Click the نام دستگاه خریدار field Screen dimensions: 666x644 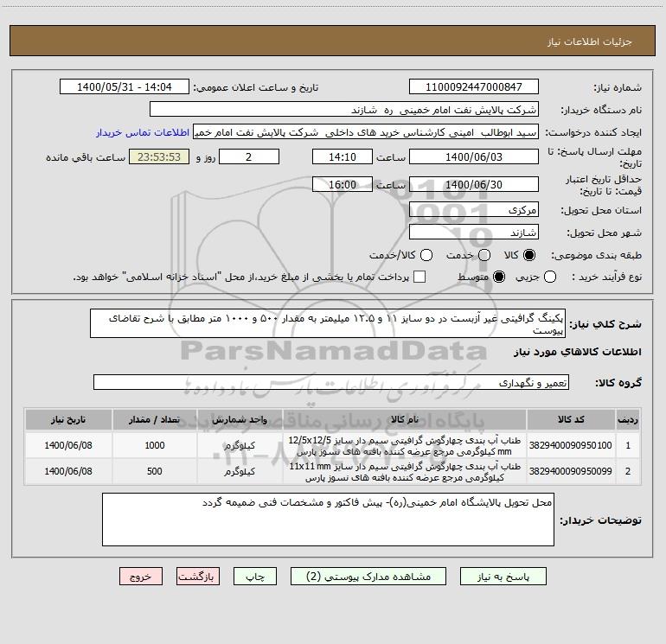[x=344, y=109]
